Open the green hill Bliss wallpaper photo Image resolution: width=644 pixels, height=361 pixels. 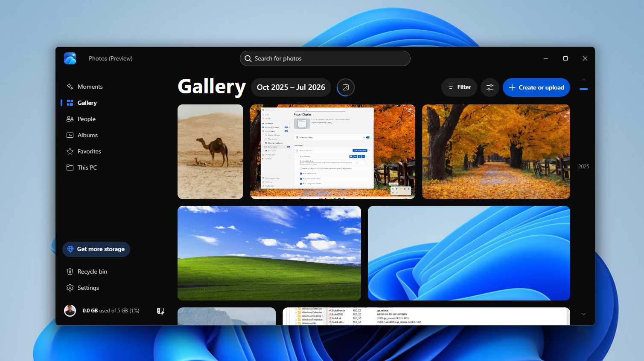(269, 253)
